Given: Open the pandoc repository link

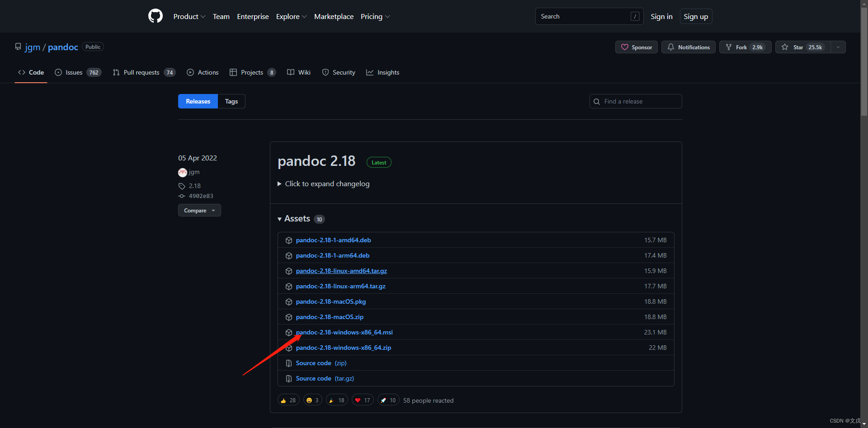Looking at the screenshot, I should coord(63,47).
